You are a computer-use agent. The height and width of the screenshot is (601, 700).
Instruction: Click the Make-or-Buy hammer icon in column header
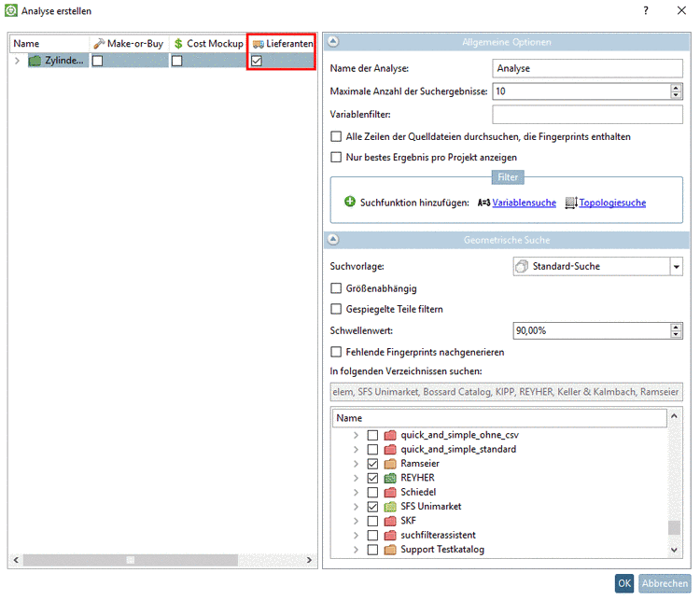click(99, 44)
